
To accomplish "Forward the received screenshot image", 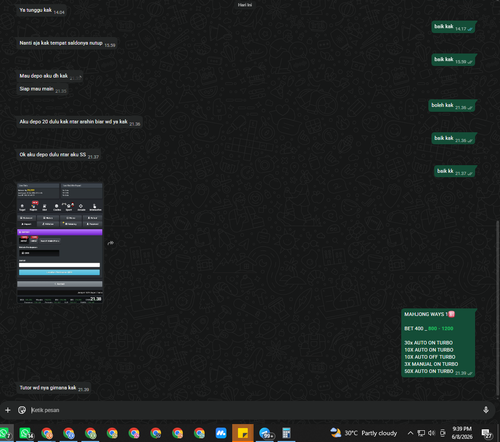I will tap(111, 243).
